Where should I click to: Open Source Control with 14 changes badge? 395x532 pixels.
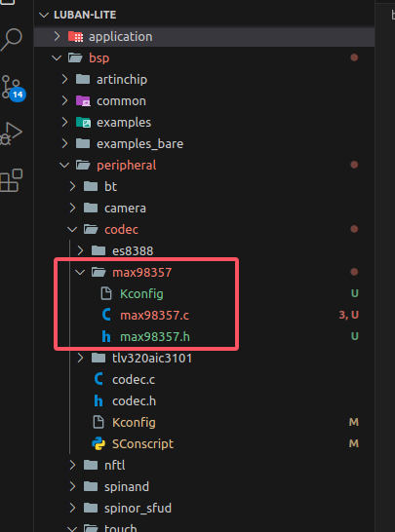click(x=13, y=89)
